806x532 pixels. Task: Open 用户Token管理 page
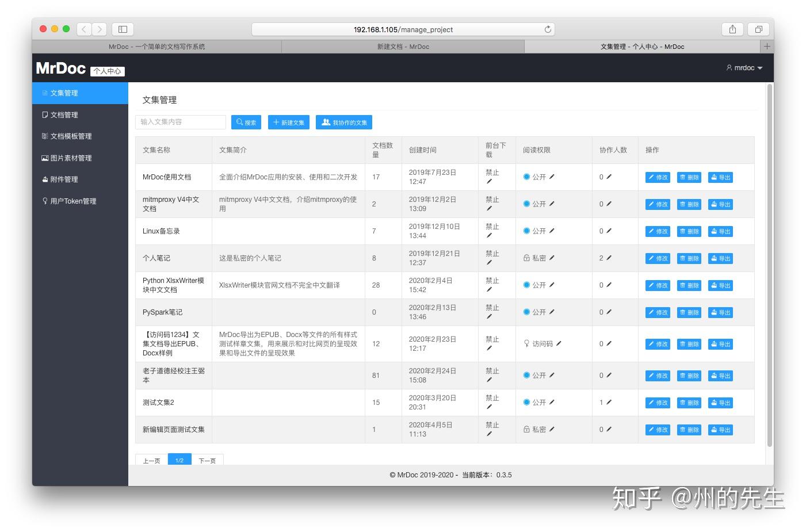74,201
